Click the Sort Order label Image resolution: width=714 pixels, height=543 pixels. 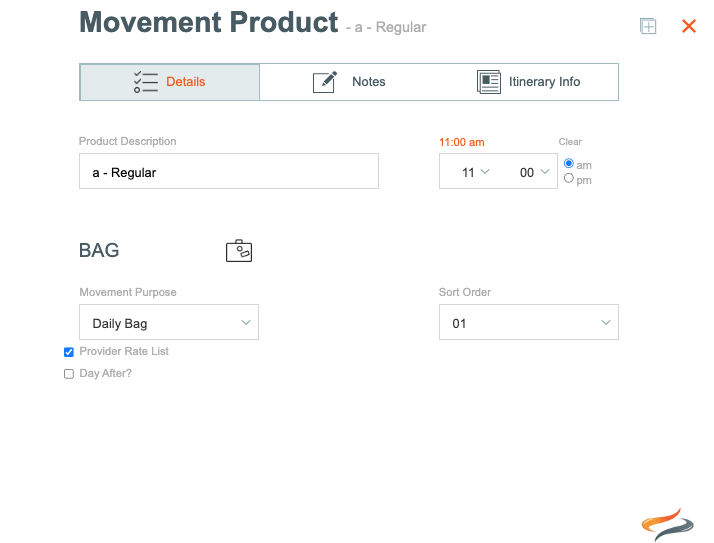tap(465, 292)
